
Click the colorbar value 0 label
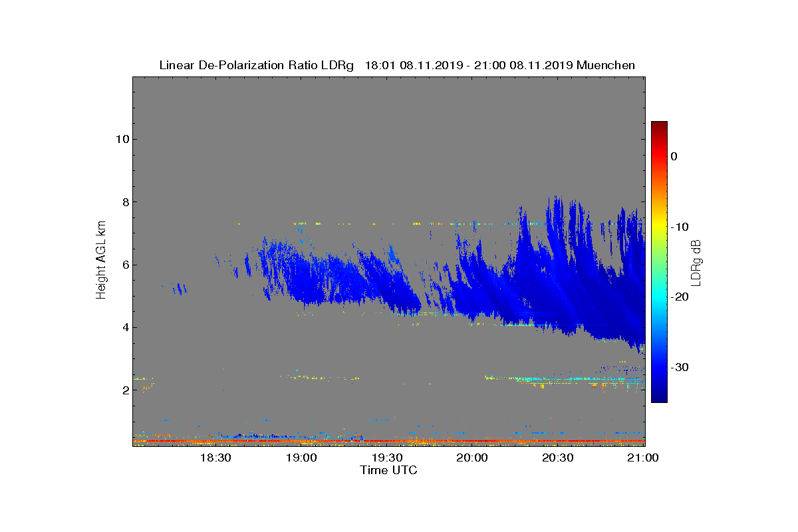[674, 156]
